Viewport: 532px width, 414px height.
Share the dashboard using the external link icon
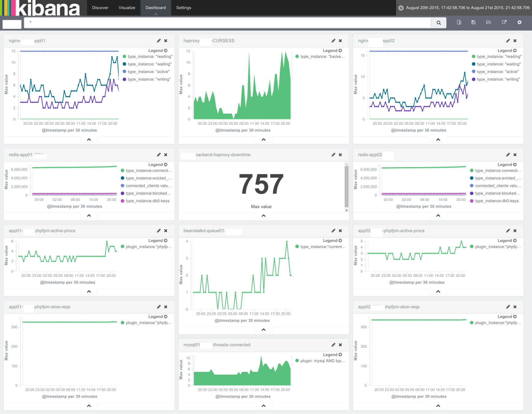(x=504, y=22)
